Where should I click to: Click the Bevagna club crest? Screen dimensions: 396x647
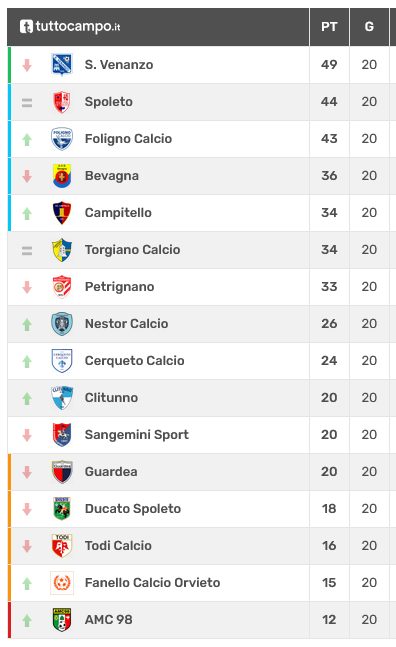pyautogui.click(x=62, y=176)
